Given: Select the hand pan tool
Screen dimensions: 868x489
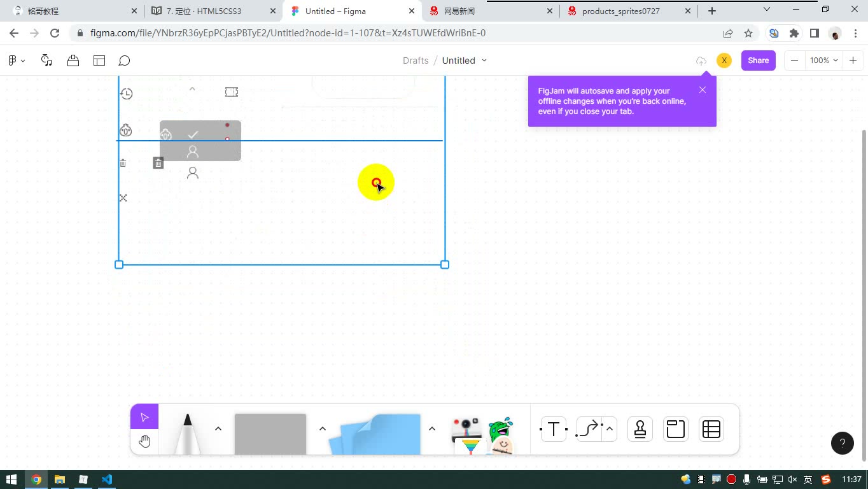Looking at the screenshot, I should (x=144, y=441).
